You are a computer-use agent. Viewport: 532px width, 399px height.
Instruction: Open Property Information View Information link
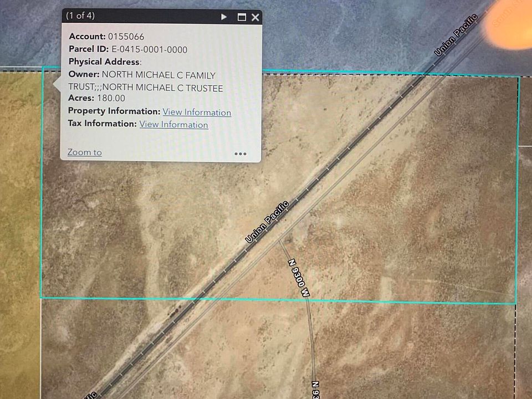(x=197, y=112)
